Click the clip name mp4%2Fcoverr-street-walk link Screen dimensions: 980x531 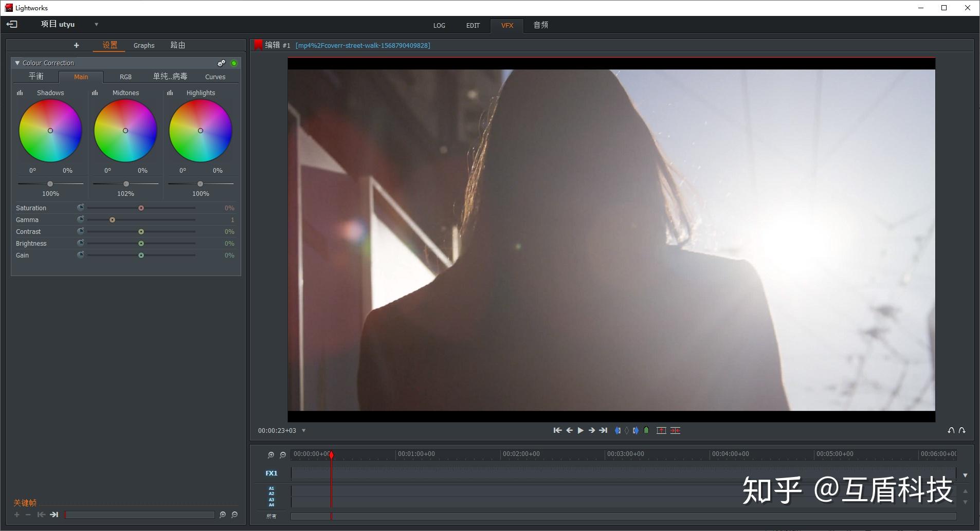pos(362,45)
